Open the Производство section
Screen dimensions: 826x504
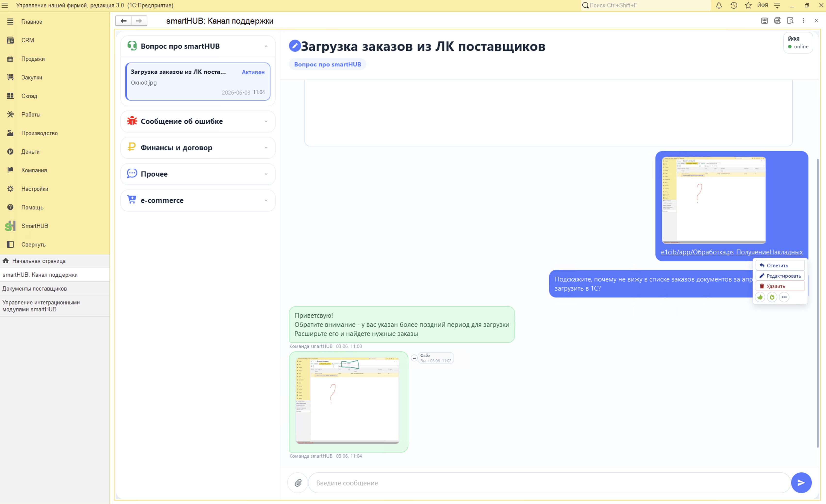pos(55,133)
